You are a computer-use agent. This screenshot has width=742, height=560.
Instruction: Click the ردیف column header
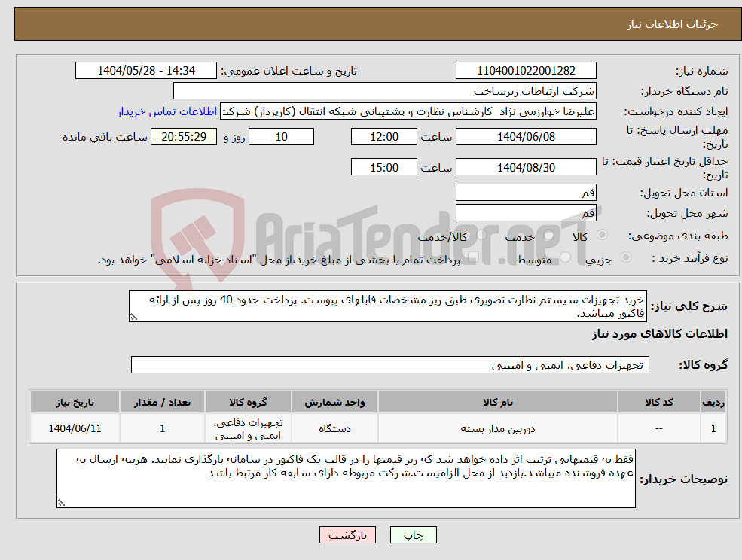[713, 403]
